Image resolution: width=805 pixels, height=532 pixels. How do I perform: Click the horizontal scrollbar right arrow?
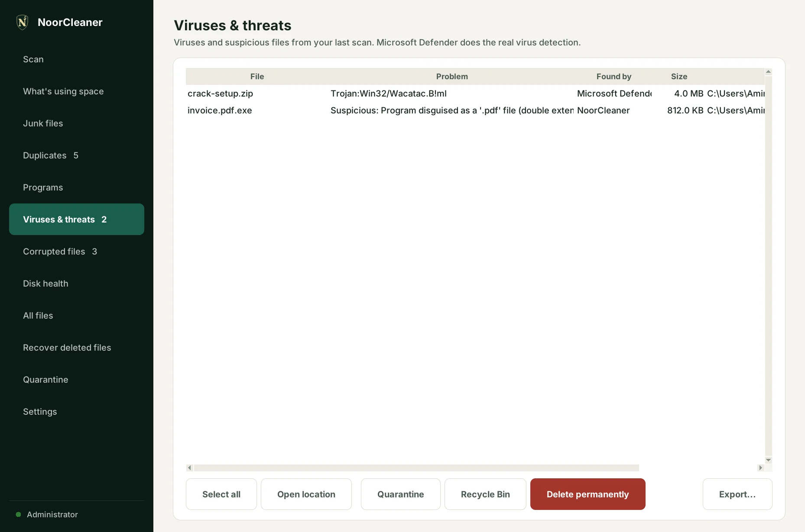[x=760, y=468]
